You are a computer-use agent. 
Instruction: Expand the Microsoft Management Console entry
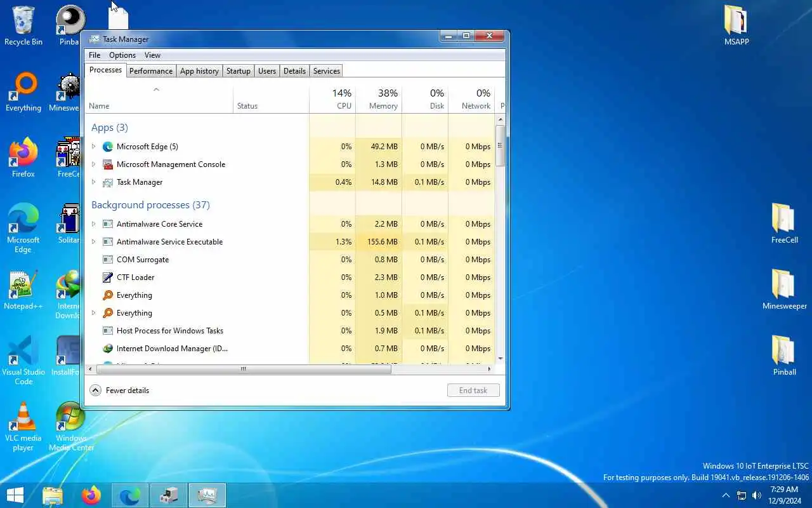[x=94, y=164]
